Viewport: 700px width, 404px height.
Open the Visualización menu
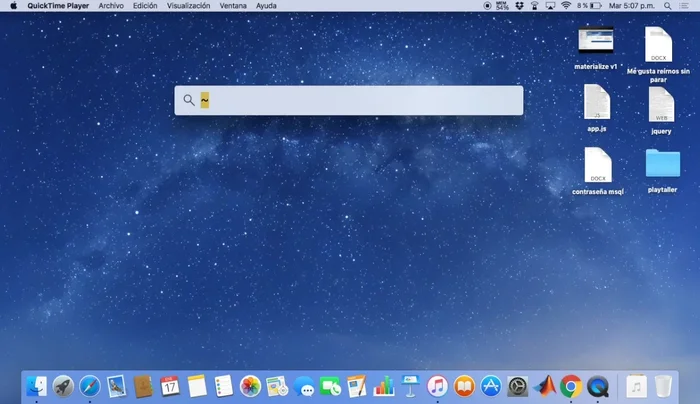coord(188,6)
